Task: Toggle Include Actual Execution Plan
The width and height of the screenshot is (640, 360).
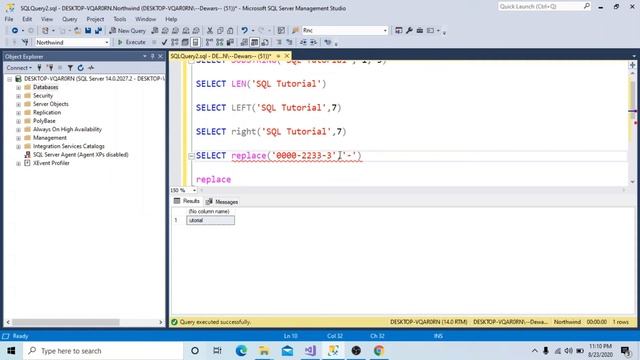Action: click(209, 42)
